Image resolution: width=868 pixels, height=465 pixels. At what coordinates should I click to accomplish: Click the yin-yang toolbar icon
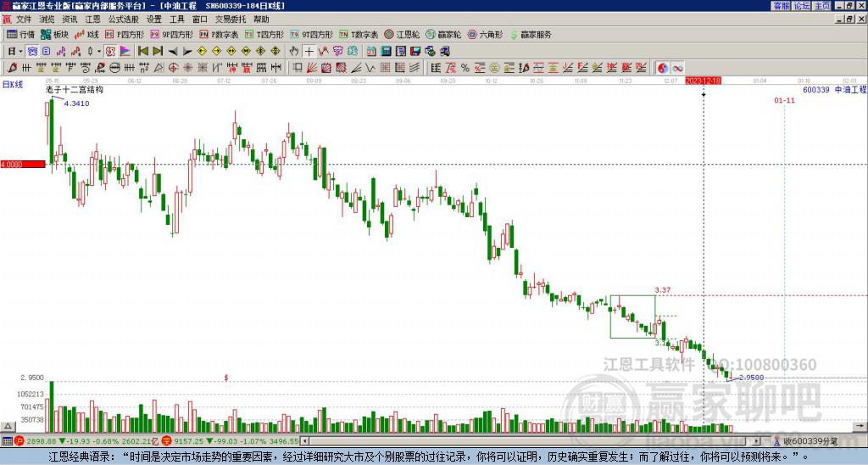[663, 68]
